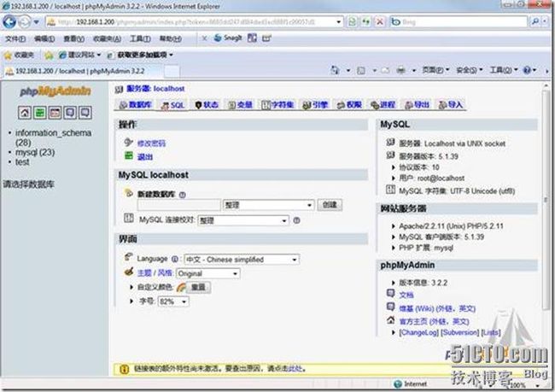The image size is (555, 392).
Task: Click the 退出 log out link
Action: [x=145, y=157]
